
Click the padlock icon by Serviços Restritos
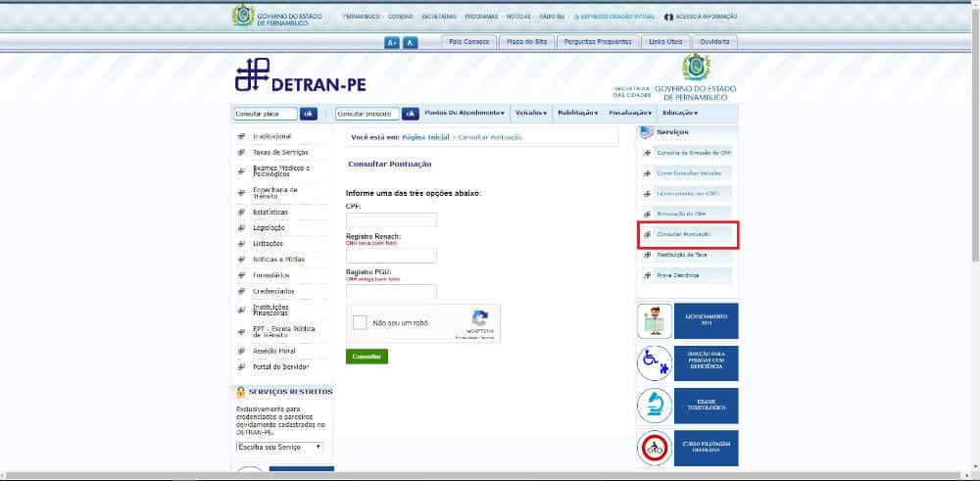(241, 392)
